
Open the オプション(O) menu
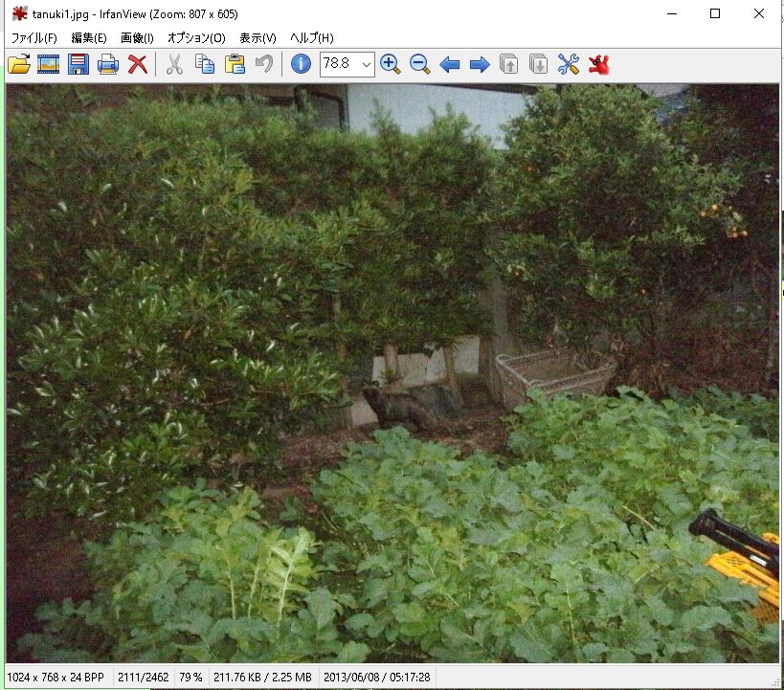(x=196, y=38)
